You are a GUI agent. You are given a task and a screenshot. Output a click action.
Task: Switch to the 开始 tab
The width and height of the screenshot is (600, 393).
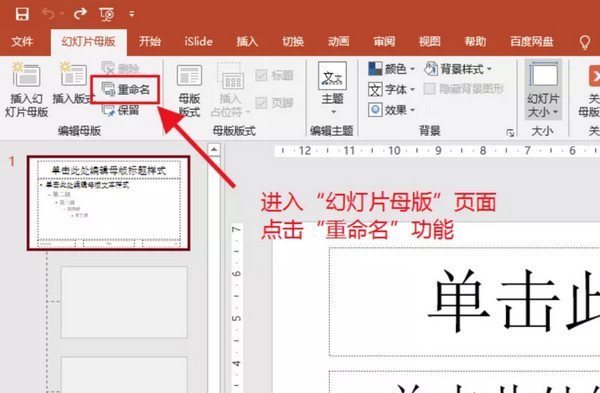[x=150, y=41]
